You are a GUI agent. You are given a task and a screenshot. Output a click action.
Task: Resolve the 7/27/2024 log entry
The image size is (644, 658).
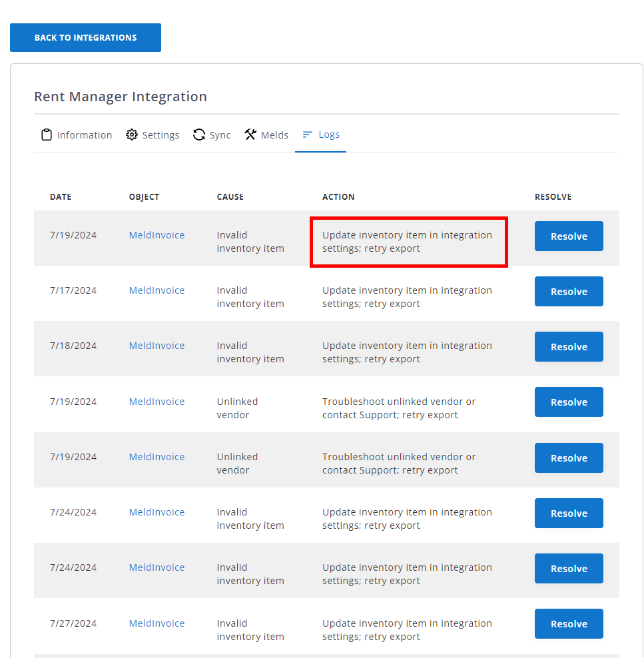569,624
